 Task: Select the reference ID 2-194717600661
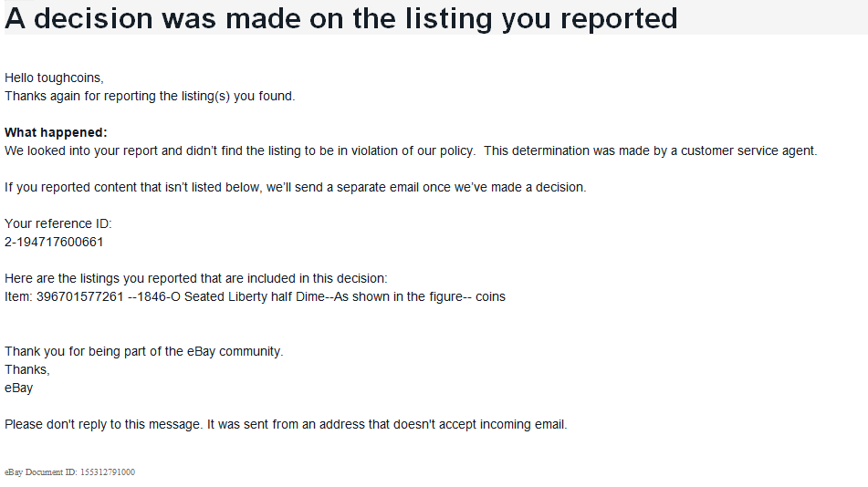pyautogui.click(x=54, y=242)
